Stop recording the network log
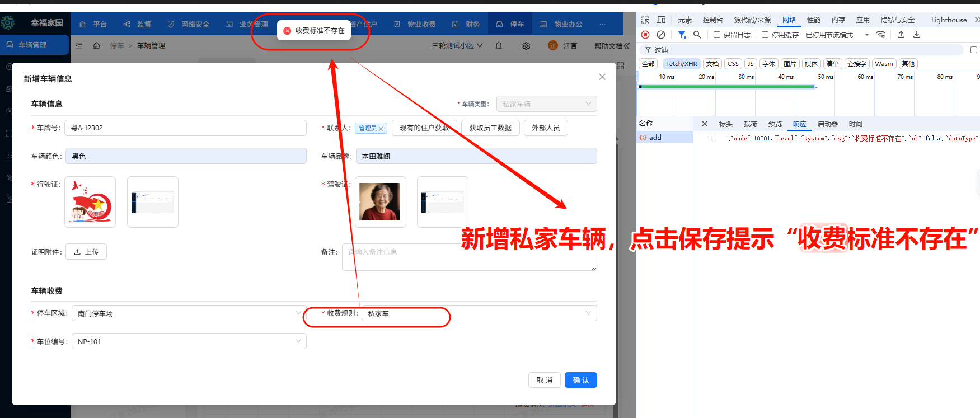 click(x=645, y=35)
